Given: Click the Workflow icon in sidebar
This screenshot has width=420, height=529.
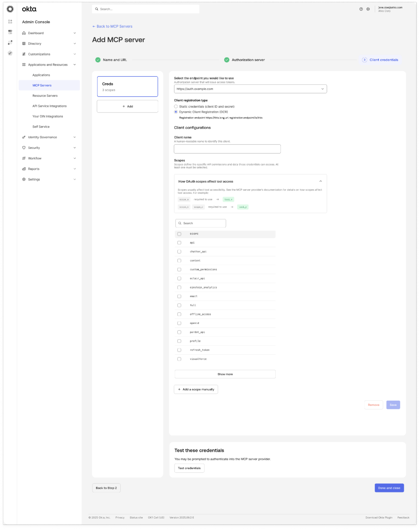Looking at the screenshot, I should (x=24, y=158).
